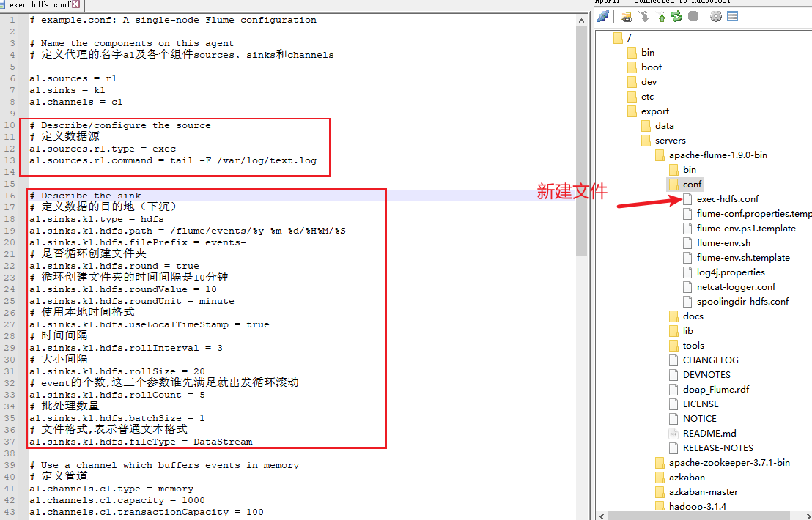Select flume-env.sh.template file
Screen dimensions: 812x520
[743, 258]
